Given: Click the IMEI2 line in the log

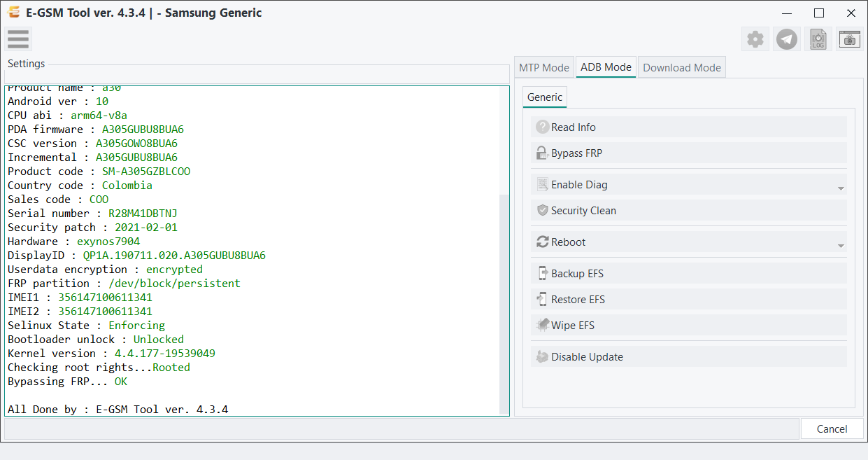Looking at the screenshot, I should coord(80,312).
